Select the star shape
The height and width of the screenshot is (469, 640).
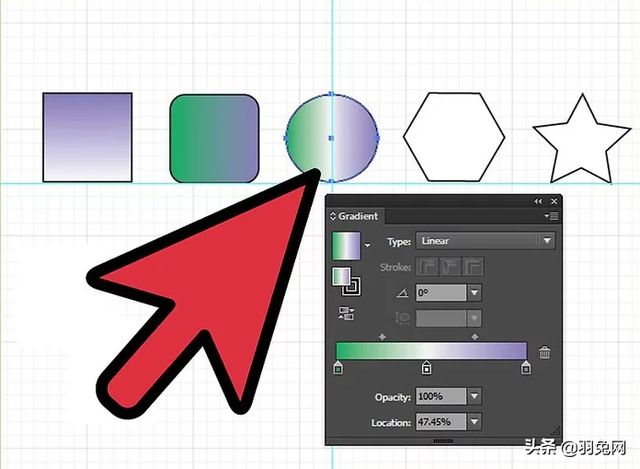(x=582, y=139)
